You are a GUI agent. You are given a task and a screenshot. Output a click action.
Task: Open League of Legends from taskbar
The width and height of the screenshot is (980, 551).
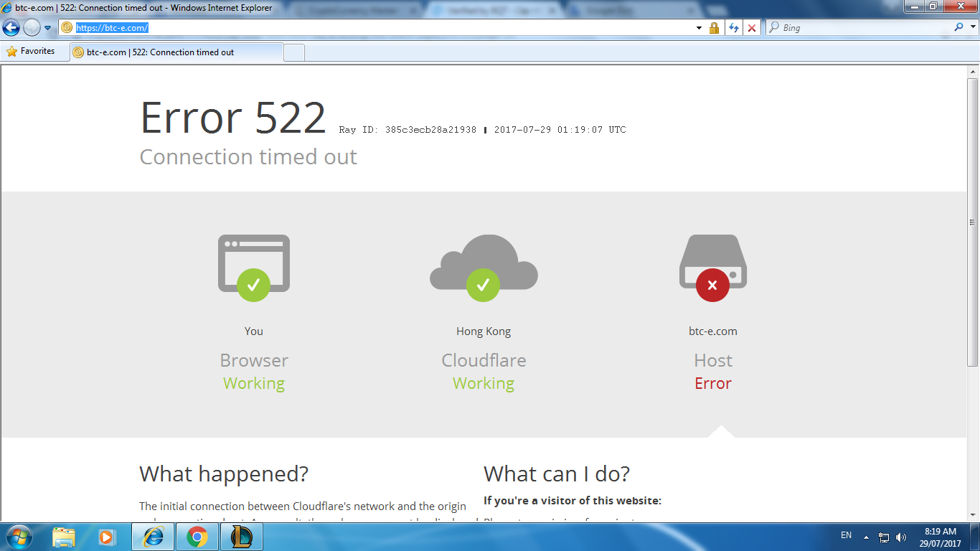click(x=242, y=537)
